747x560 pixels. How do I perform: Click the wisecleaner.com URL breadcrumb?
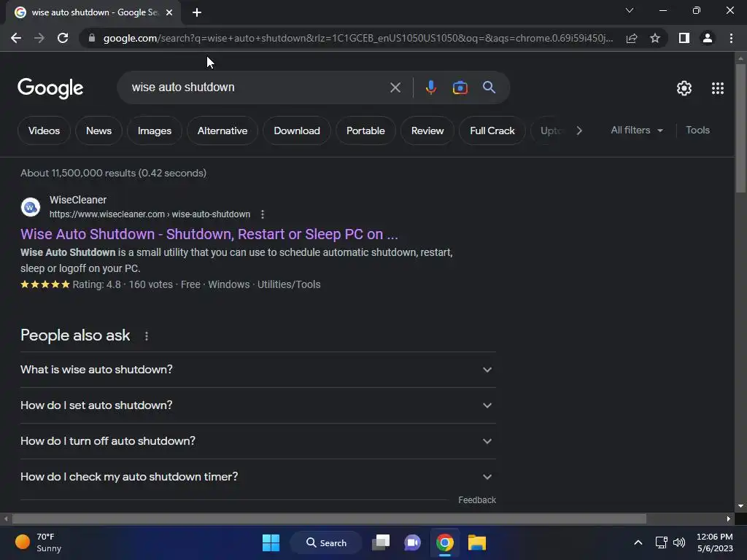pyautogui.click(x=150, y=214)
